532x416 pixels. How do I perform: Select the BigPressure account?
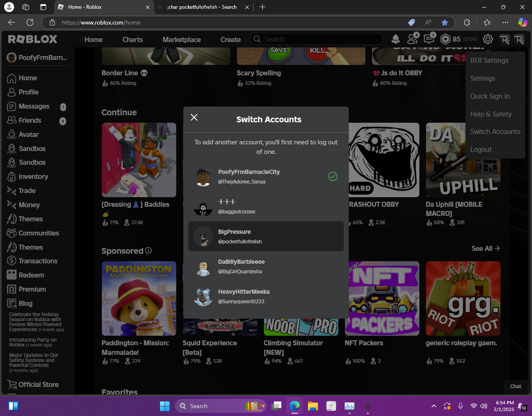266,236
